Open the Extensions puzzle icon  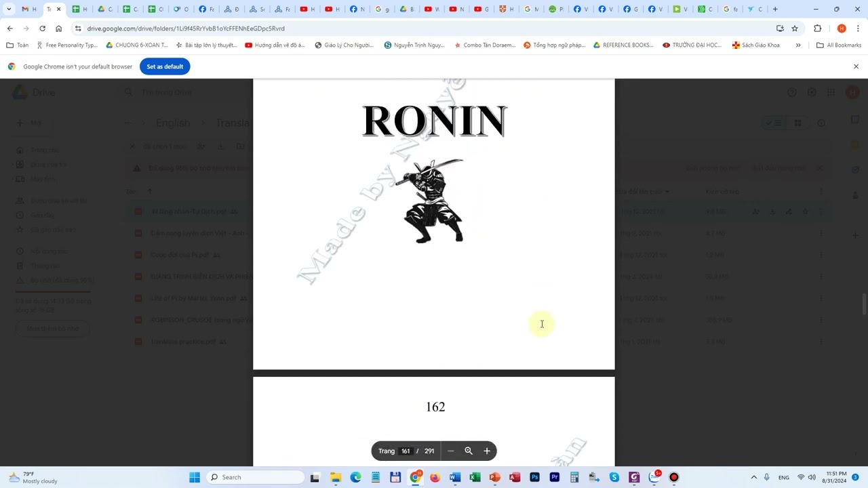tap(817, 28)
